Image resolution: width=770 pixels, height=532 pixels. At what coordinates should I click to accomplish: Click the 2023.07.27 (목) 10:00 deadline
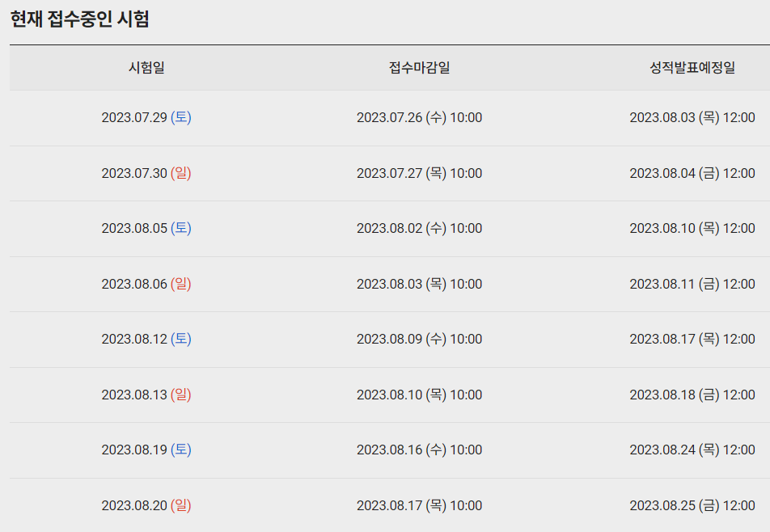pyautogui.click(x=419, y=173)
